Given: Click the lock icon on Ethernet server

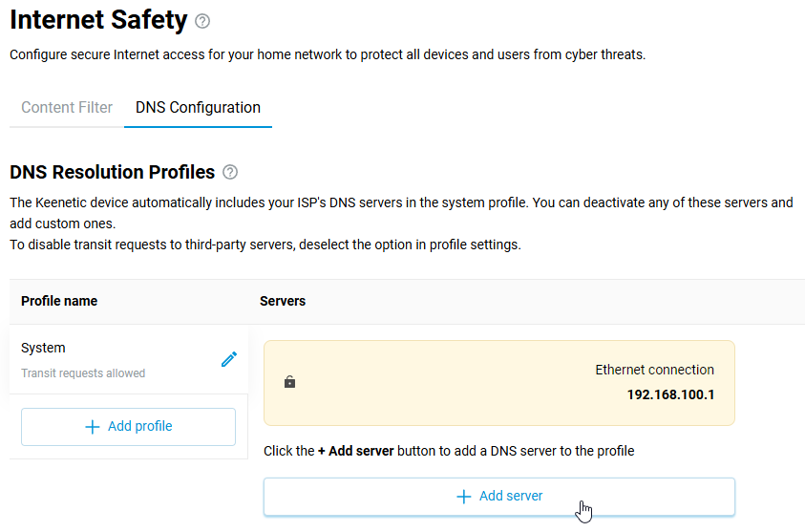Looking at the screenshot, I should [289, 382].
